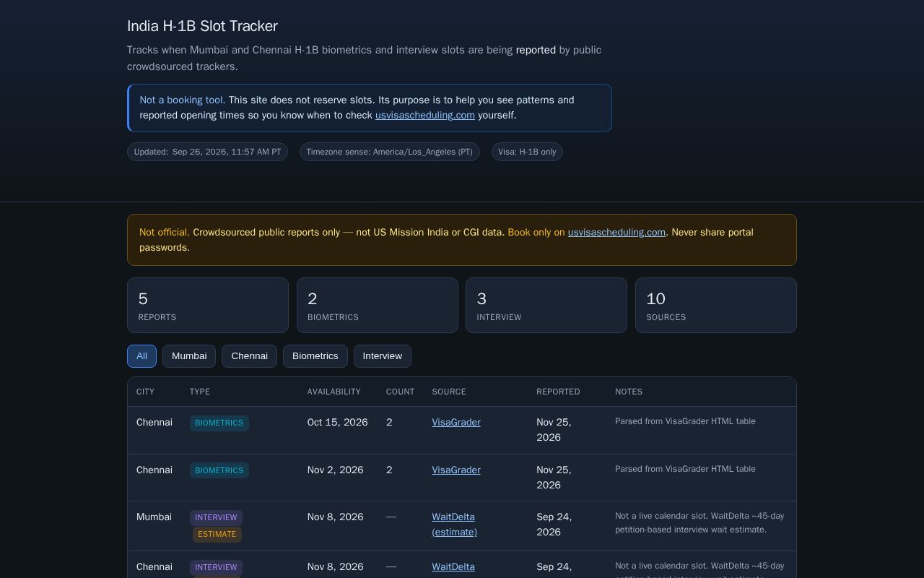924x578 pixels.
Task: Click the 5 Reports summary card
Action: pos(208,306)
